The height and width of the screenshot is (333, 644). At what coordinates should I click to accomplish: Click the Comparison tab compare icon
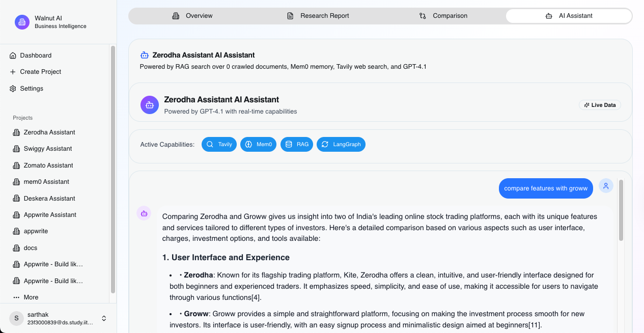(423, 16)
